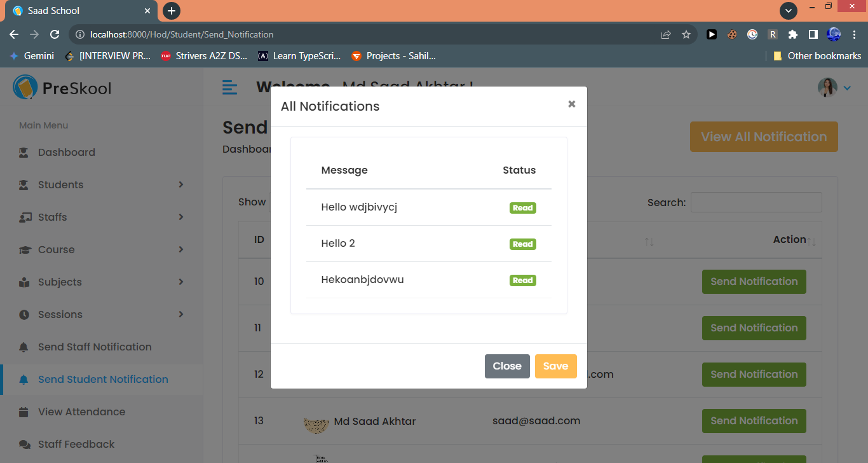Toggle the browser side panel icon
This screenshot has height=463, width=868.
click(813, 34)
